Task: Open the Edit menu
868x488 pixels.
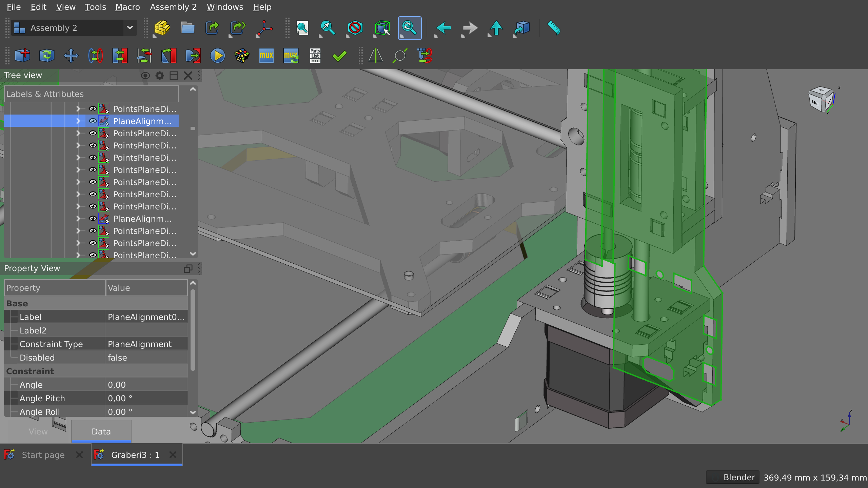Action: click(38, 7)
